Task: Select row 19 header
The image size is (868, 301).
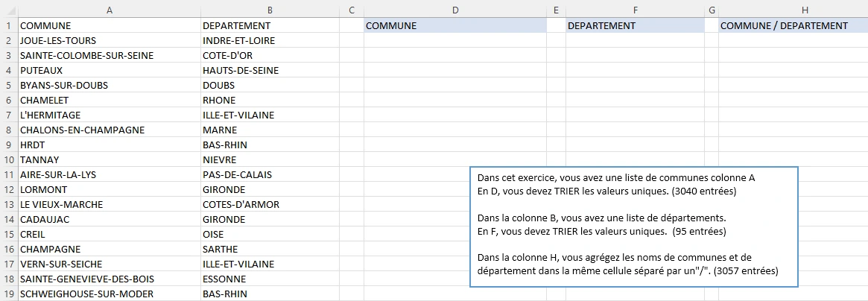Action: (8, 294)
